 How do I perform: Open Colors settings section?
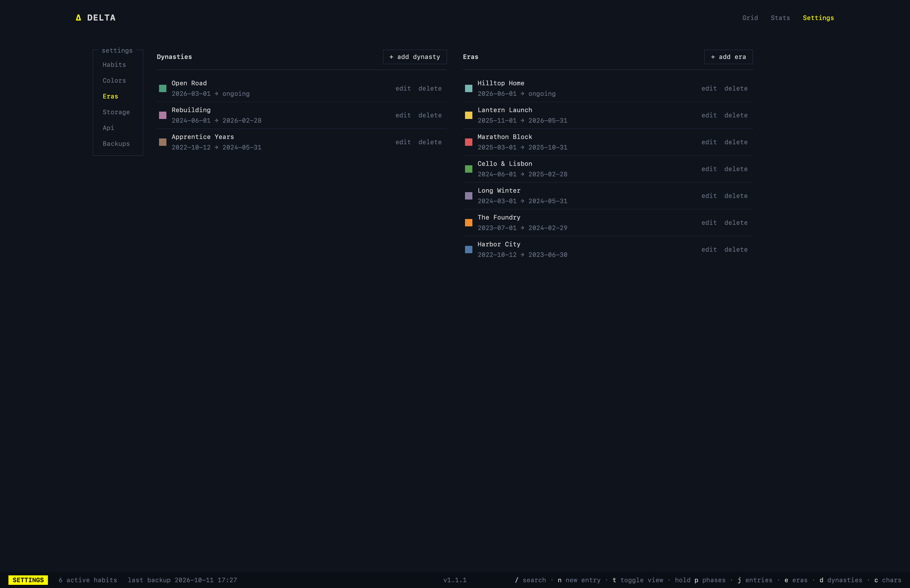[114, 81]
